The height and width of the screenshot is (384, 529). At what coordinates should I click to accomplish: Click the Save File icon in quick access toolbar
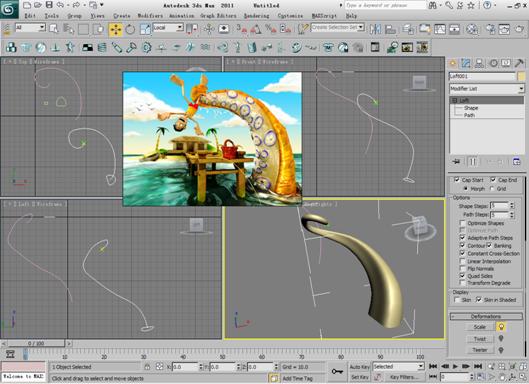(49, 5)
